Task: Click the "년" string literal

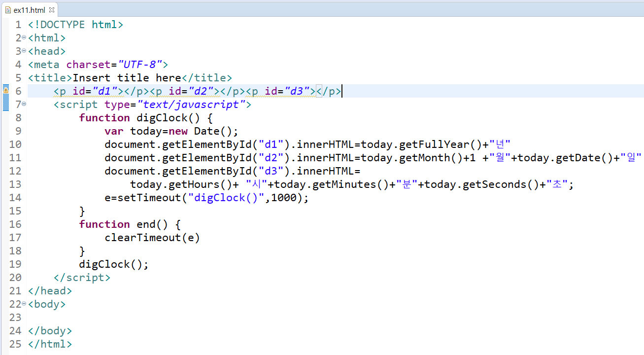Action: (500, 144)
